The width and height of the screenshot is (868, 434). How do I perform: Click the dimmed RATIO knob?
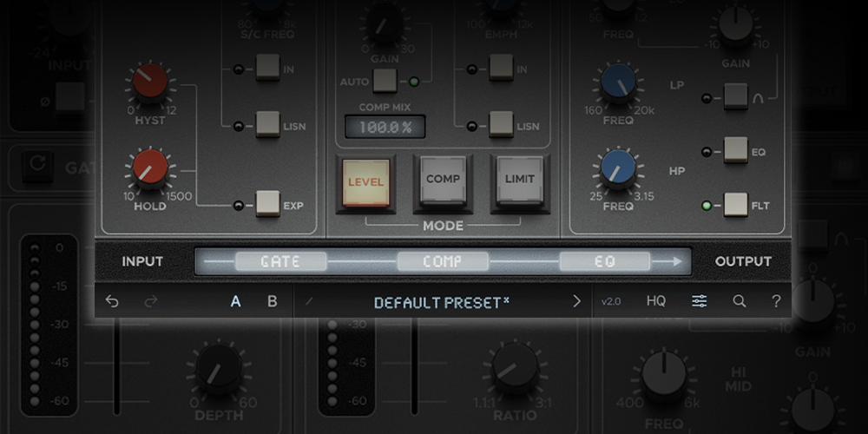pos(515,367)
